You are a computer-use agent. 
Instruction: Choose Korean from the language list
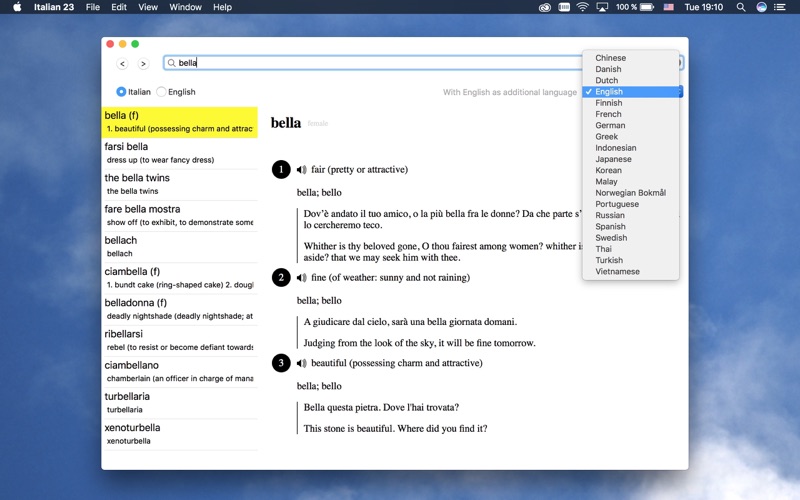point(631,170)
